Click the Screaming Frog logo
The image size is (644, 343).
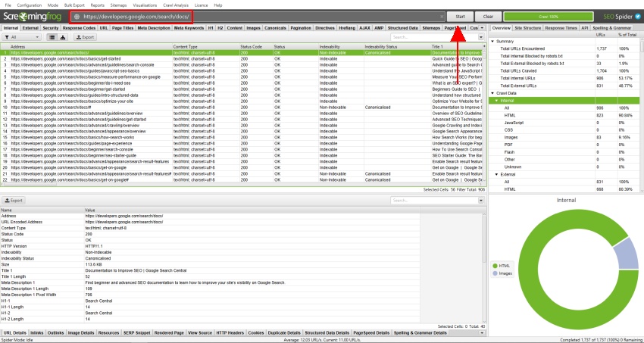click(x=33, y=17)
